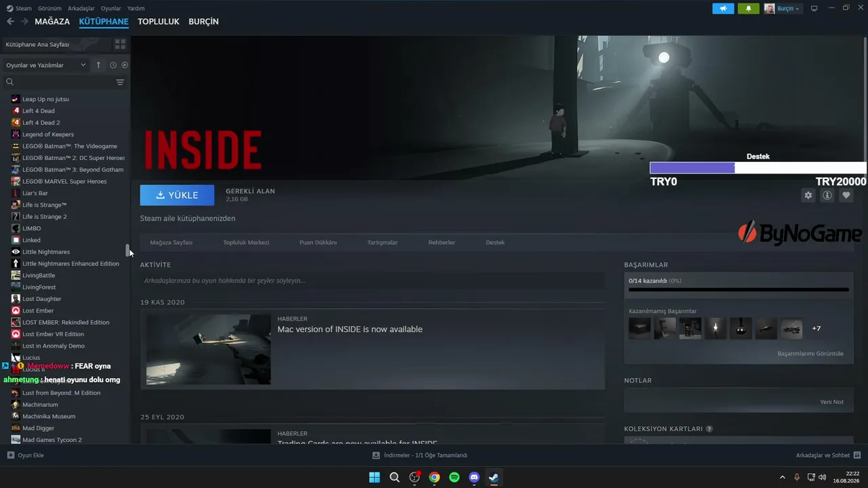Go forward with the right arrow
The height and width of the screenshot is (488, 868).
pos(24,22)
